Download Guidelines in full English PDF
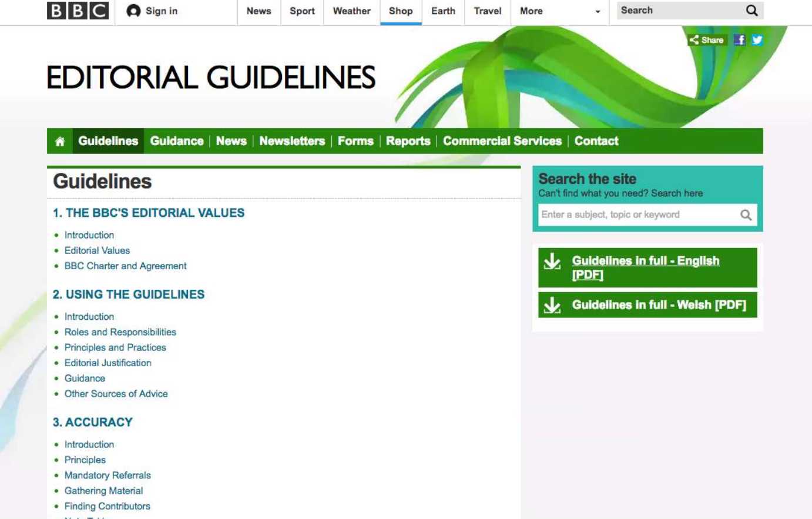 (645, 267)
